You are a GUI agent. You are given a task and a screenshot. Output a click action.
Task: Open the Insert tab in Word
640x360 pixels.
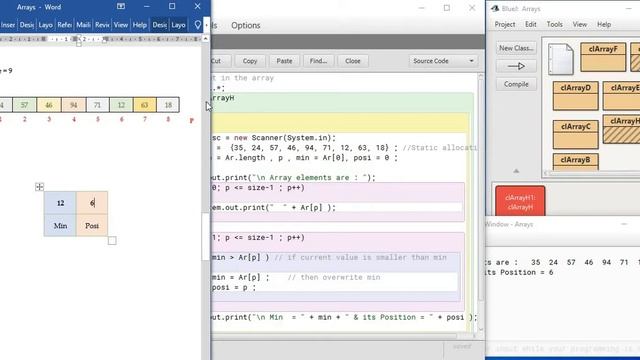pyautogui.click(x=8, y=25)
